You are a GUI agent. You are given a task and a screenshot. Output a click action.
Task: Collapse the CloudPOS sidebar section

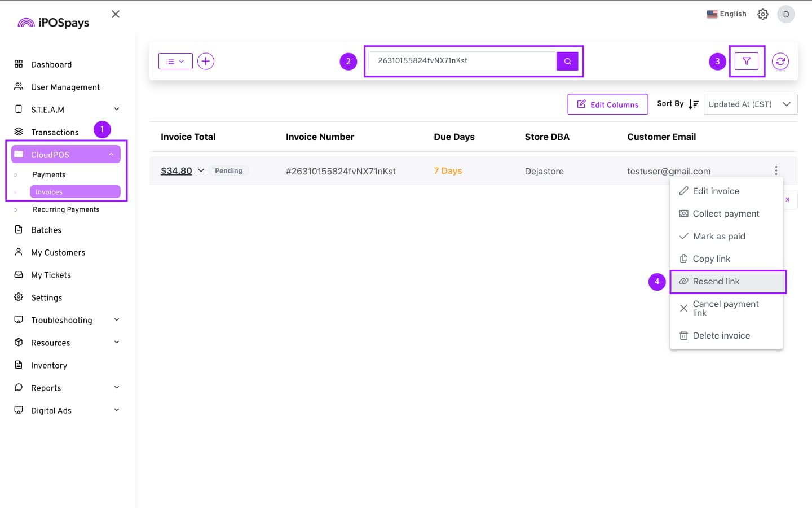click(111, 155)
